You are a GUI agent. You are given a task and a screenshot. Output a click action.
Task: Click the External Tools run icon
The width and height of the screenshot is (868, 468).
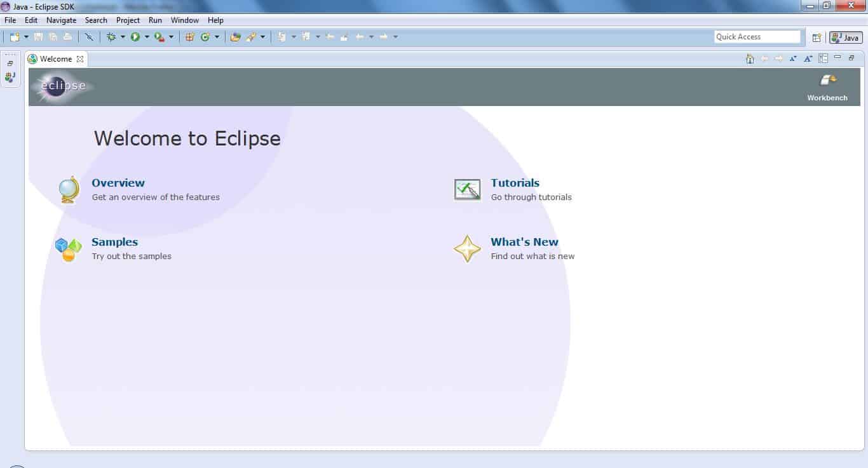pos(159,37)
